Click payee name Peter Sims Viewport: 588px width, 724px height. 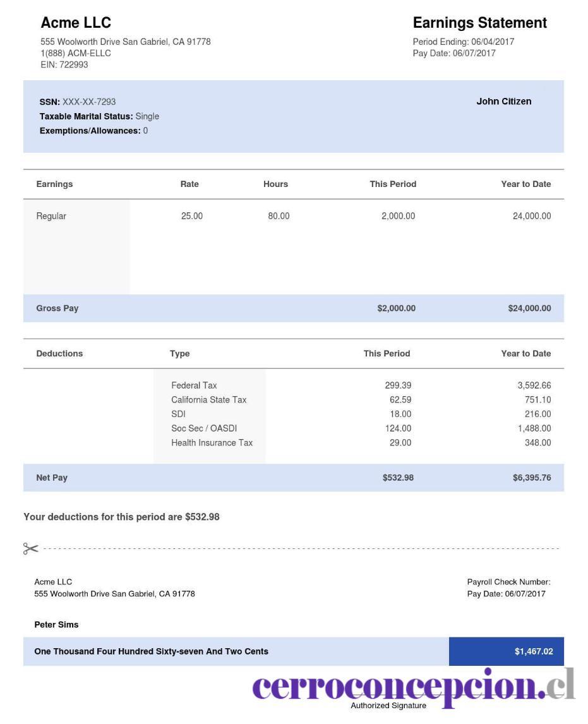tap(56, 625)
